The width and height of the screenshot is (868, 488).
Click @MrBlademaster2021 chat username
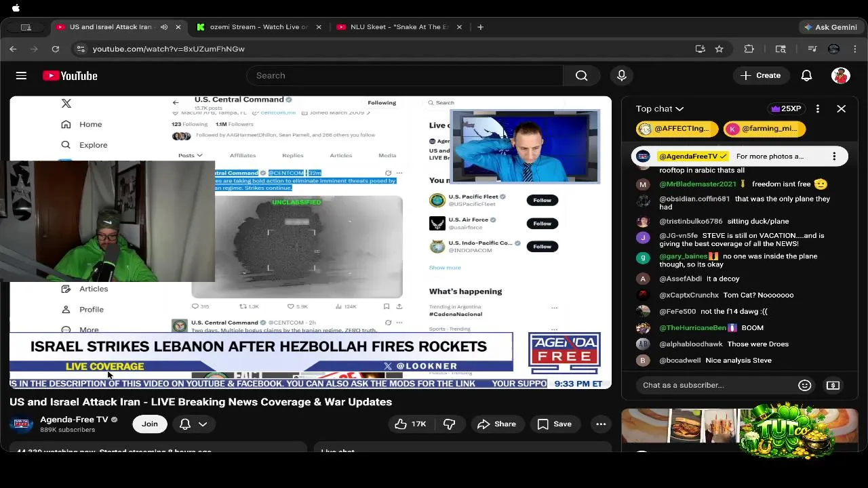click(698, 184)
